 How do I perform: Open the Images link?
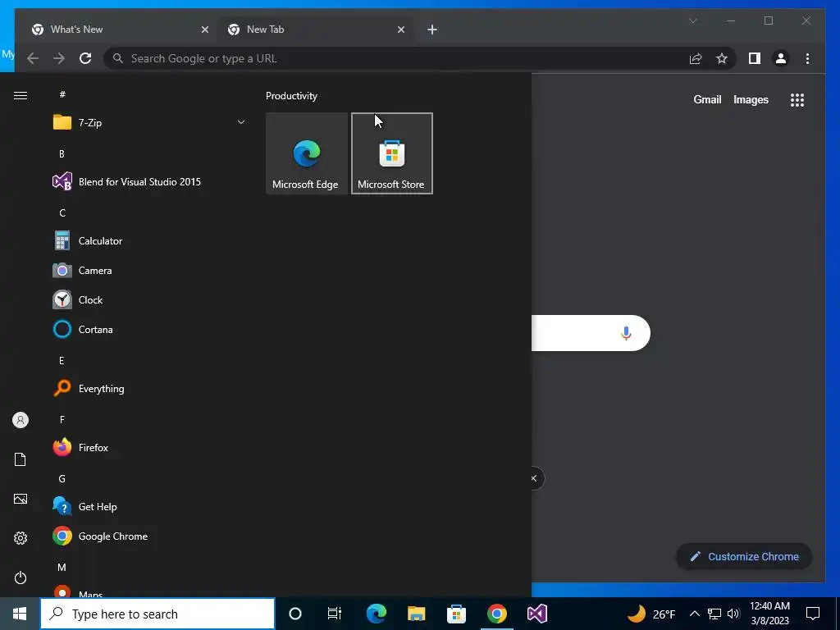(x=751, y=99)
